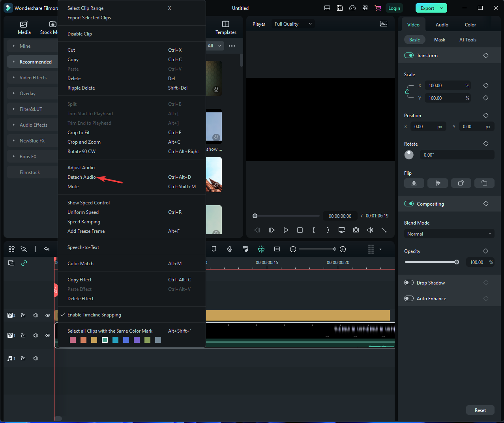Mute audio track 1 speaker icon
504x423 pixels.
click(x=36, y=359)
